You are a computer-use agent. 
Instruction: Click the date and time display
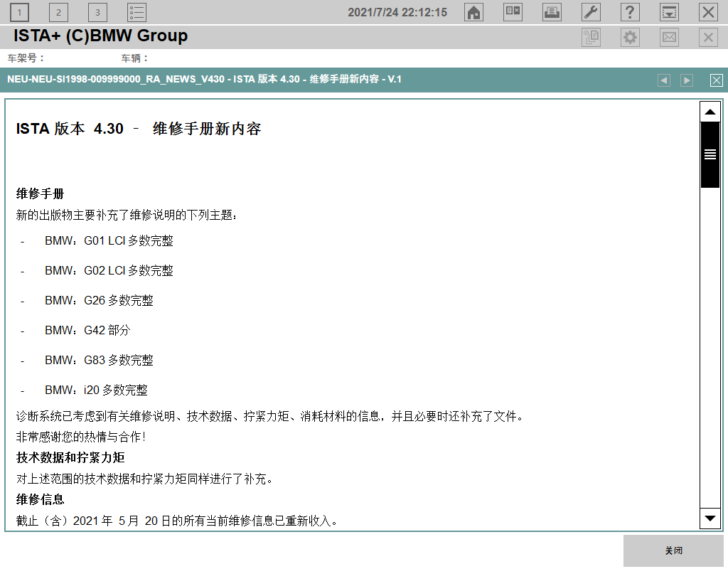coord(397,13)
